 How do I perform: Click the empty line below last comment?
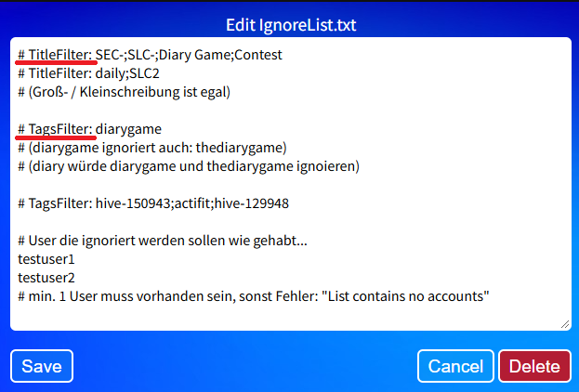click(x=291, y=315)
